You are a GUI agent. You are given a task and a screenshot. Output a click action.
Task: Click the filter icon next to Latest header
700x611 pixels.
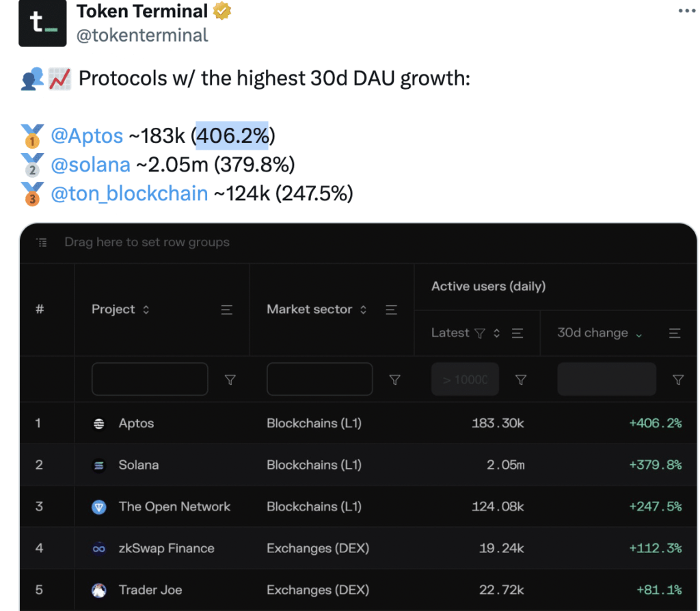coord(480,334)
